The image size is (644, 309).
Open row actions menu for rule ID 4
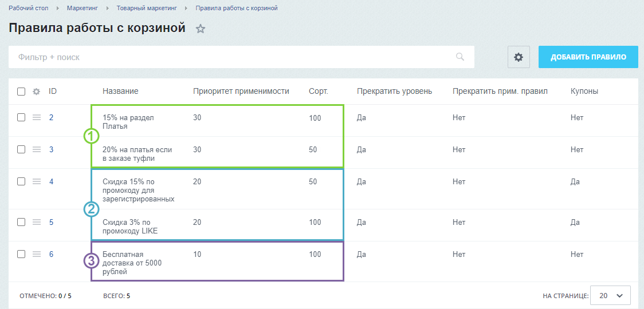click(x=37, y=181)
